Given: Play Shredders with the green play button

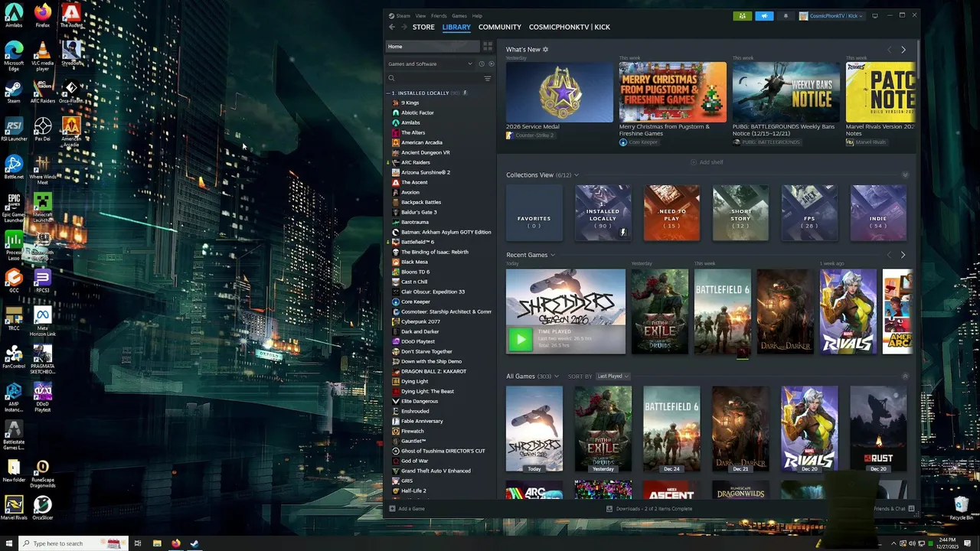Looking at the screenshot, I should 521,338.
